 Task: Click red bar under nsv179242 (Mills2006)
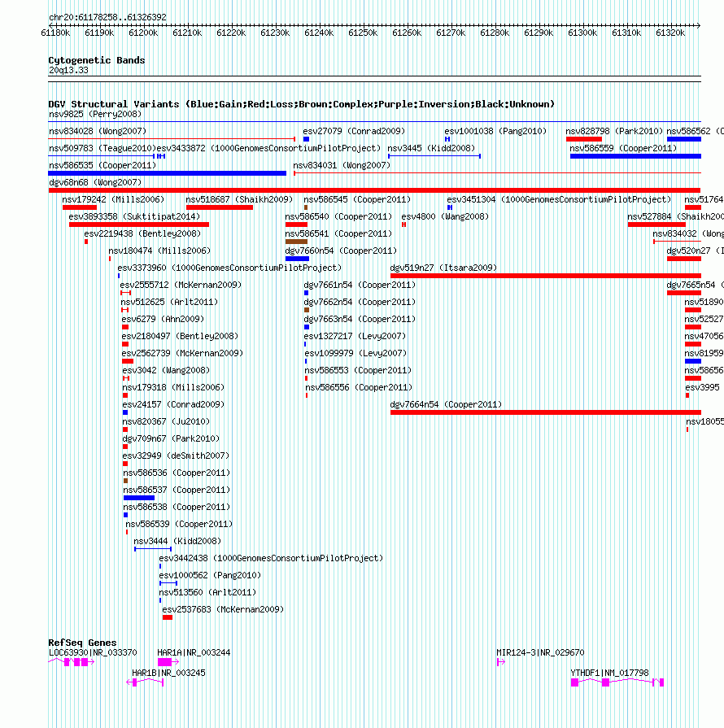[80, 207]
